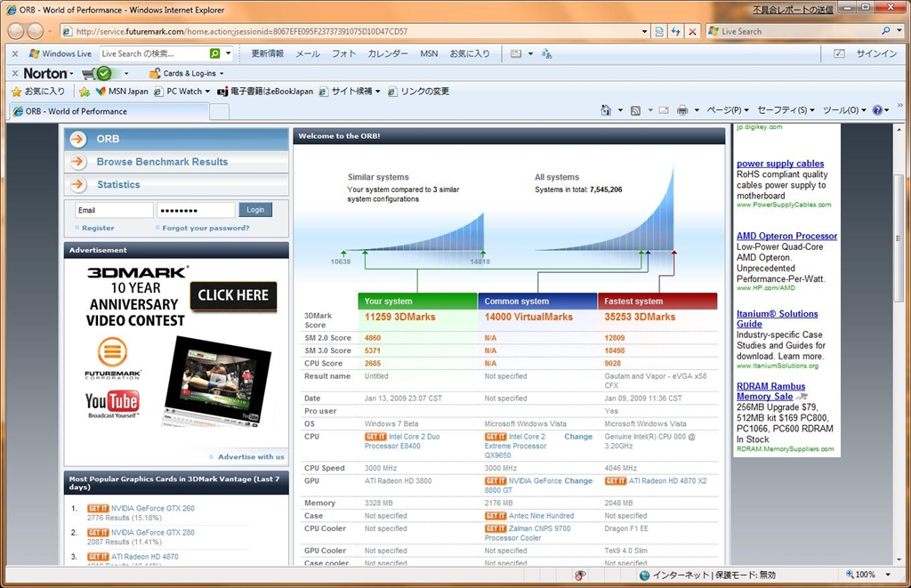Click the Login button
The height and width of the screenshot is (588, 911).
[255, 210]
